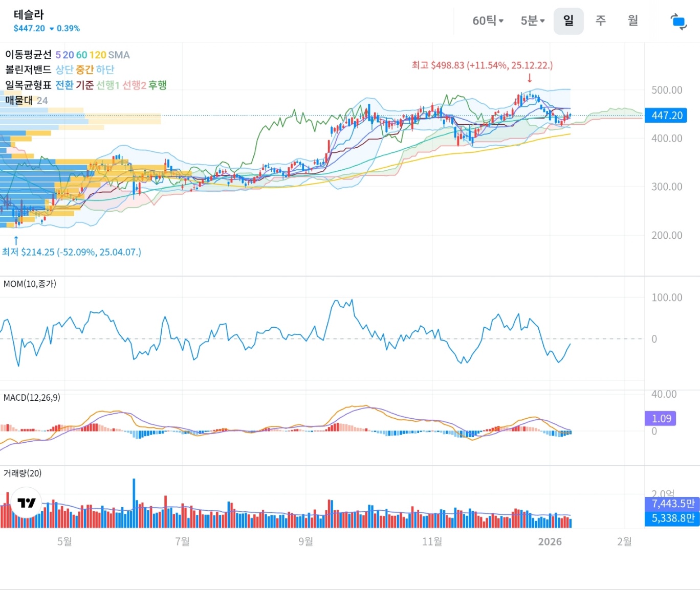Image resolution: width=700 pixels, height=590 pixels.
Task: Switch to the 주 weekly chart tab
Action: (601, 21)
